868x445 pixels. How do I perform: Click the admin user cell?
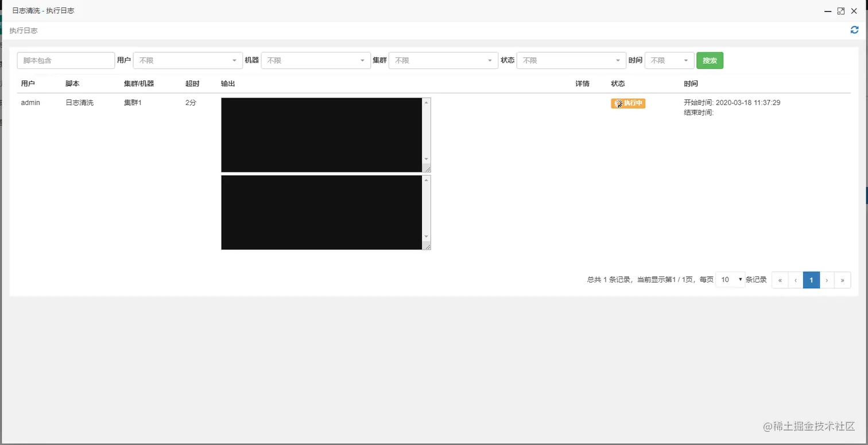click(x=30, y=103)
